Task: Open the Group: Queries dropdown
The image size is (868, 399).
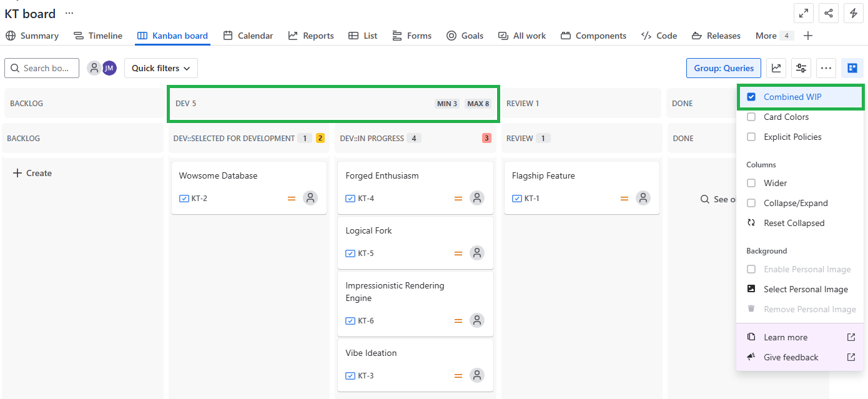Action: tap(723, 68)
